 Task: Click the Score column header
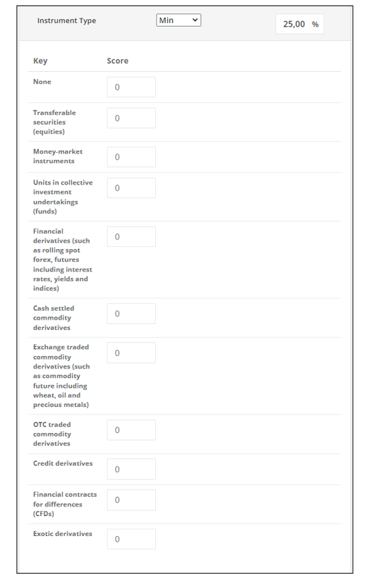click(x=117, y=61)
